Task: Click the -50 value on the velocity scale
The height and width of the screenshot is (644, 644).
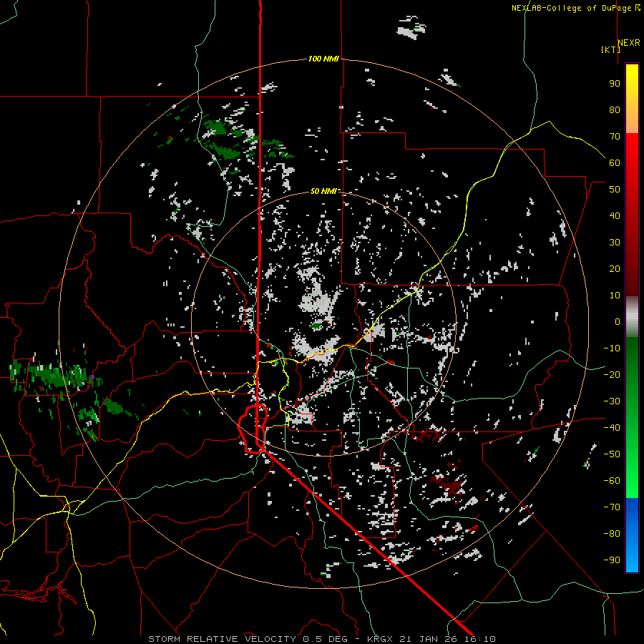Action: point(612,454)
